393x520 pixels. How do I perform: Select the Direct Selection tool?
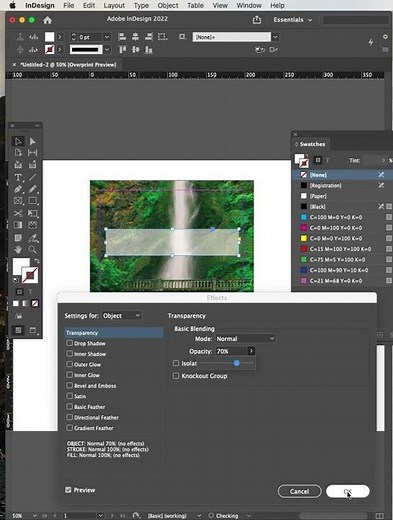tap(32, 141)
